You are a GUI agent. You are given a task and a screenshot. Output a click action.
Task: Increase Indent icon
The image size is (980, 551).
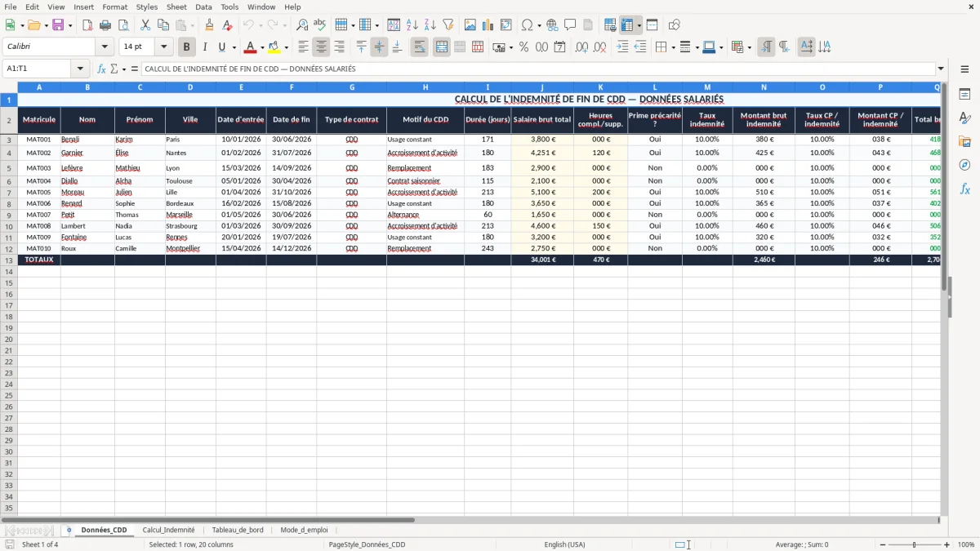622,47
